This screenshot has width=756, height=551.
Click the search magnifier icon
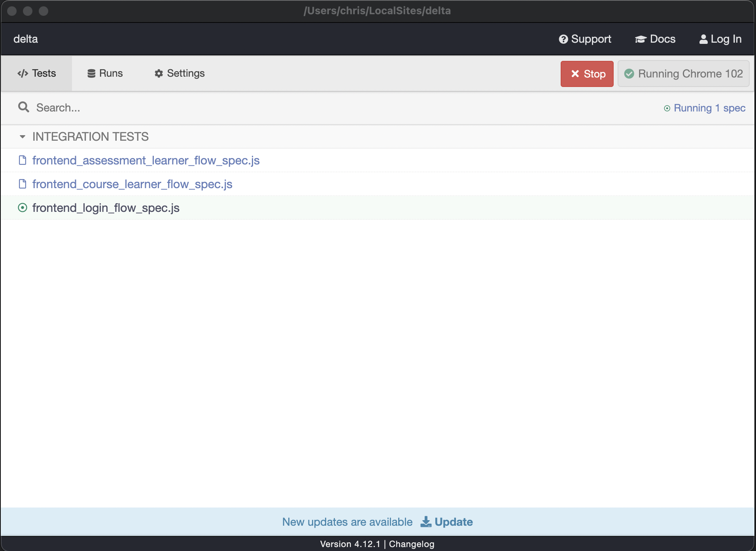click(24, 107)
